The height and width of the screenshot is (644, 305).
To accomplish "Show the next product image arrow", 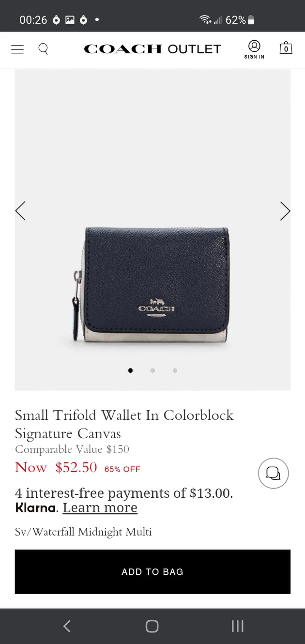I will click(x=285, y=211).
